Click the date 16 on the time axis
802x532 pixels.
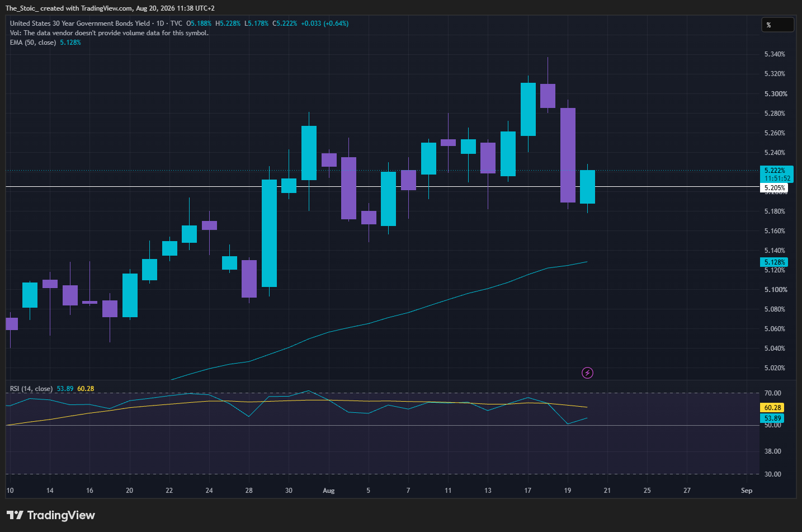(x=89, y=491)
